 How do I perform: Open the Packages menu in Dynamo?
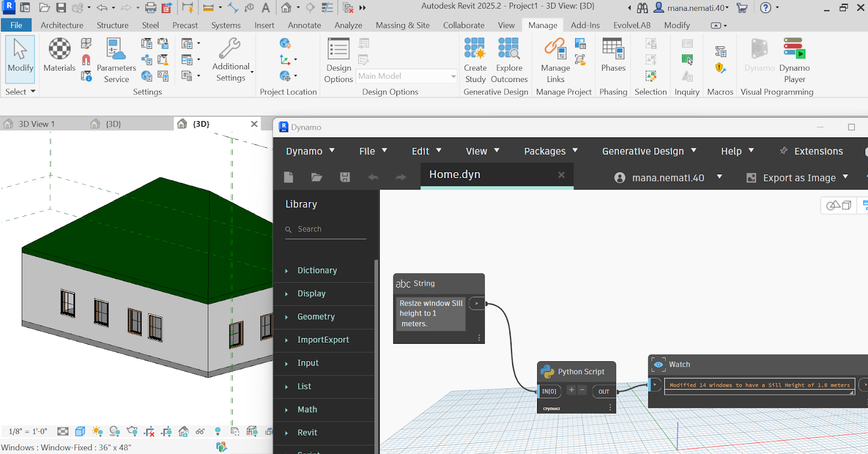tap(551, 151)
